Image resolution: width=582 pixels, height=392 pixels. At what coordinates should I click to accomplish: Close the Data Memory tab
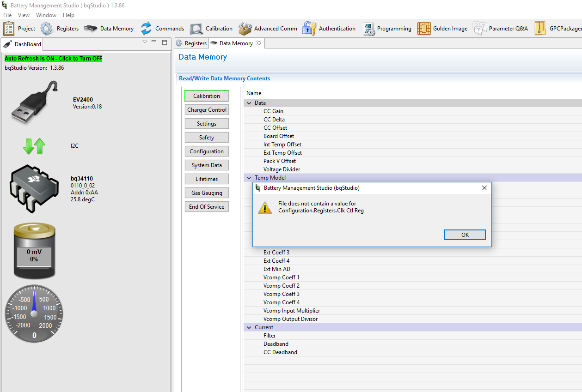pyautogui.click(x=259, y=43)
